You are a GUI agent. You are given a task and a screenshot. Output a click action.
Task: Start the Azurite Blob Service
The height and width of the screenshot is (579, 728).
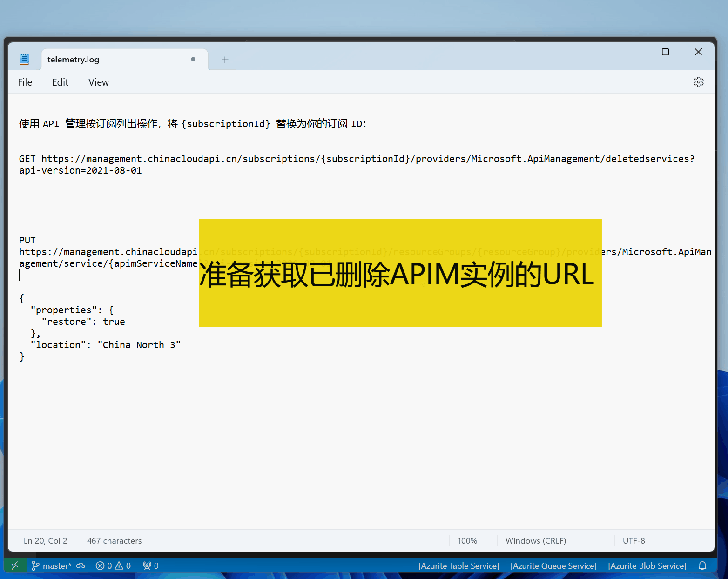pos(647,566)
